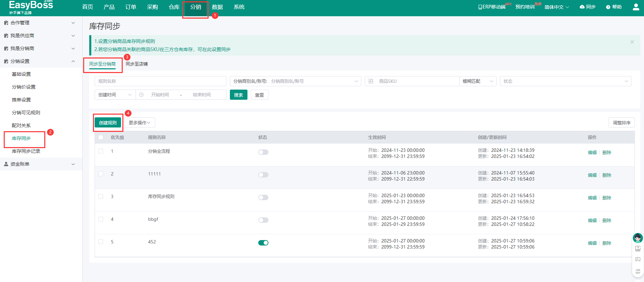
Task: Close the green info banner
Action: (x=632, y=42)
